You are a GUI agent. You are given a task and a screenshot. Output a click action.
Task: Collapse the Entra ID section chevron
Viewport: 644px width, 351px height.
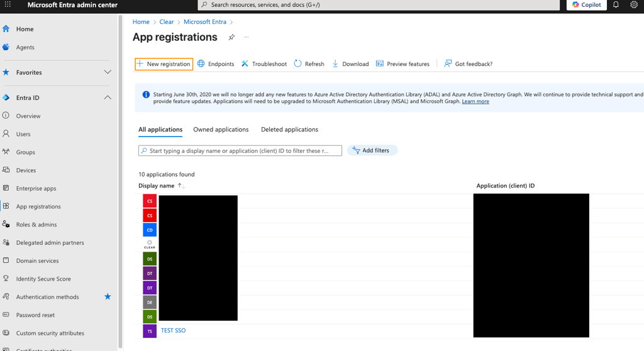[108, 97]
